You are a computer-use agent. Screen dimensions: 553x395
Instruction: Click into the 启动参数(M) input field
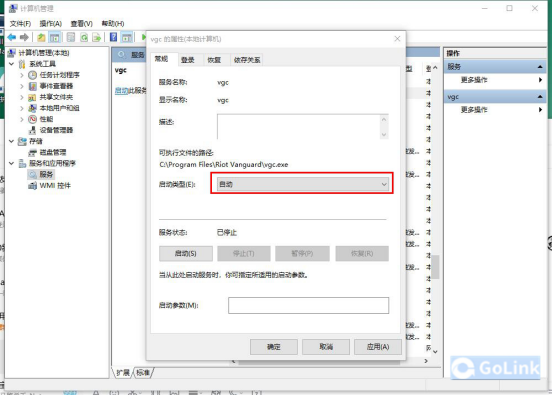coord(309,305)
